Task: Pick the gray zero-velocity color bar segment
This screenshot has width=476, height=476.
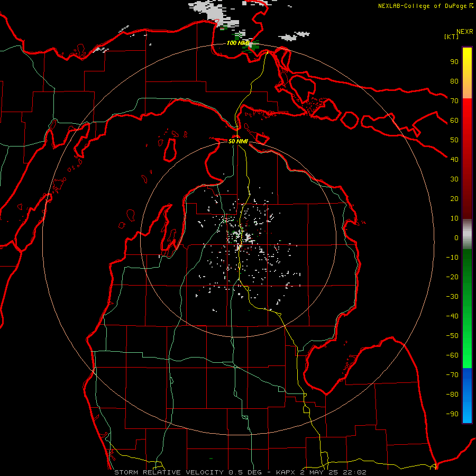Action: pyautogui.click(x=467, y=234)
